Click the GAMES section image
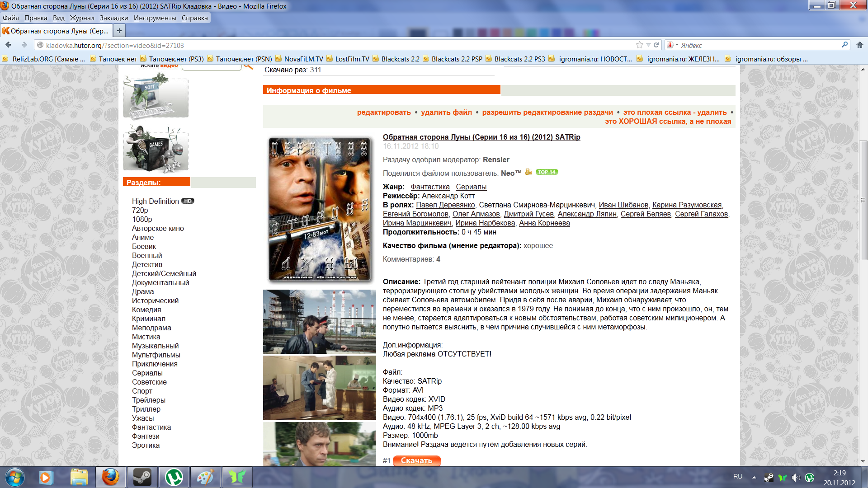The image size is (868, 488). click(156, 149)
